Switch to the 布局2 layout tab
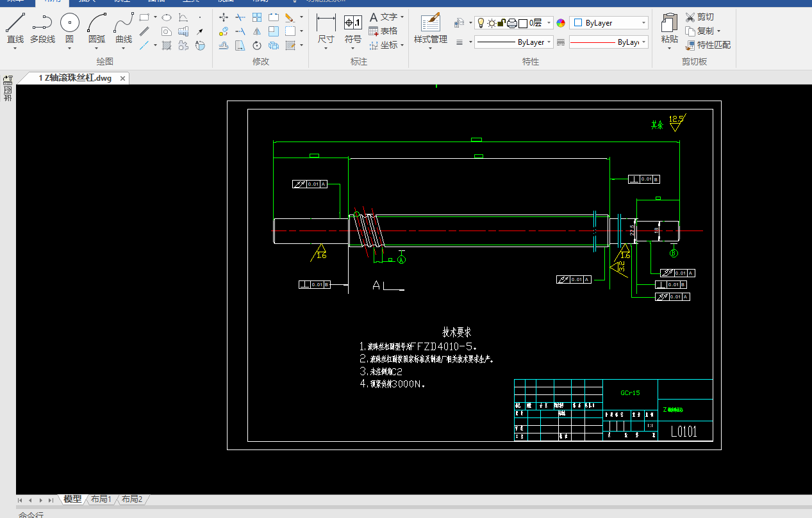812x518 pixels. click(x=132, y=499)
